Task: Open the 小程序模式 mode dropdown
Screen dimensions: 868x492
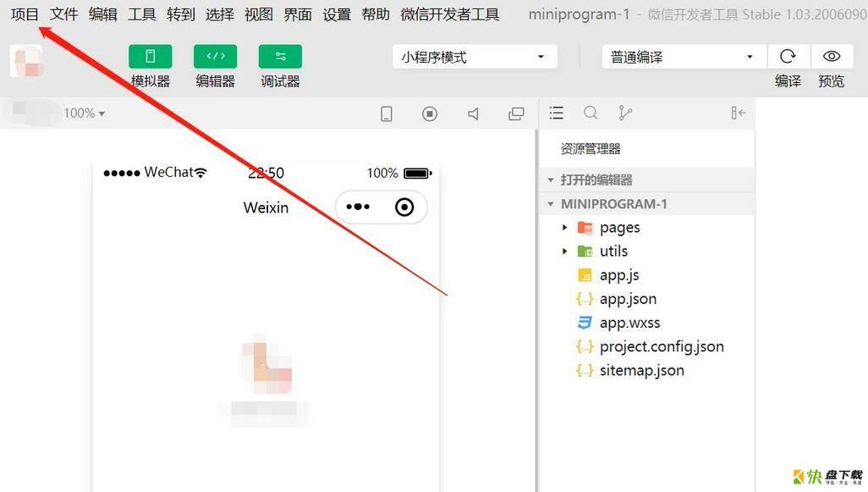Action: pos(475,57)
